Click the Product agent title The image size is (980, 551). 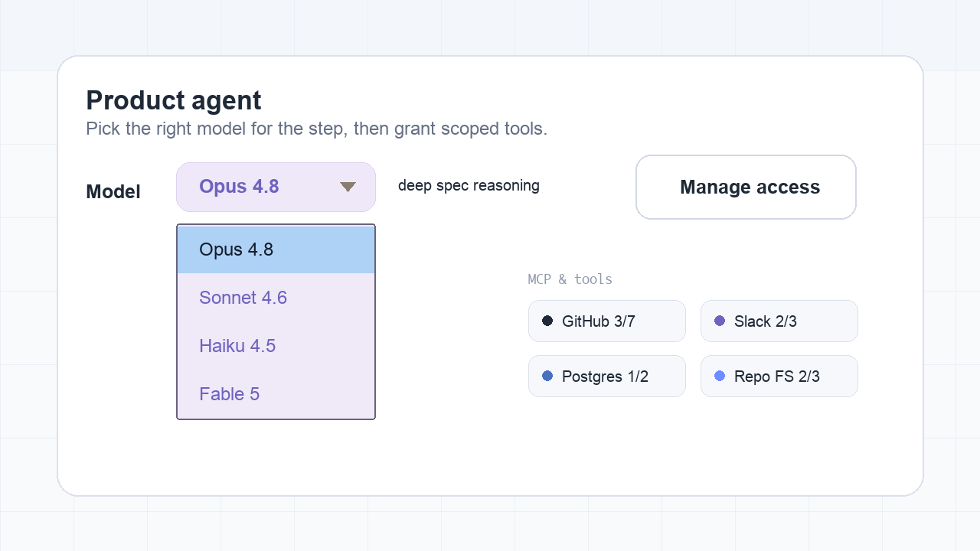click(174, 100)
